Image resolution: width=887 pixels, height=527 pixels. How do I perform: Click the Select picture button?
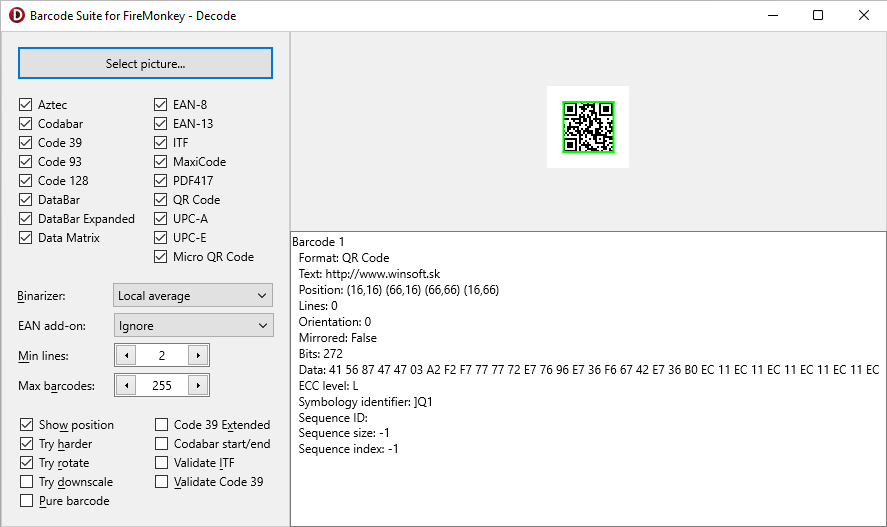tap(145, 63)
